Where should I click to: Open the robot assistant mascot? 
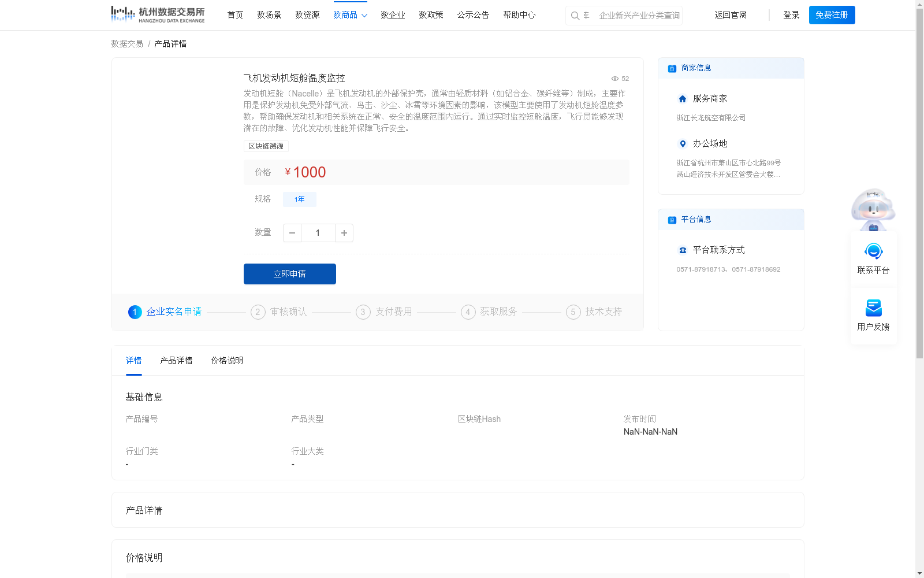pyautogui.click(x=873, y=209)
